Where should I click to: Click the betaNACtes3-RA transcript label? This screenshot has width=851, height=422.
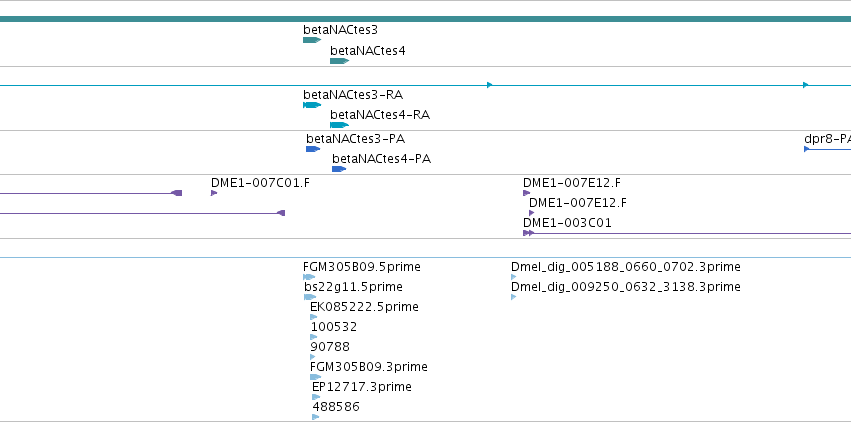tap(353, 94)
